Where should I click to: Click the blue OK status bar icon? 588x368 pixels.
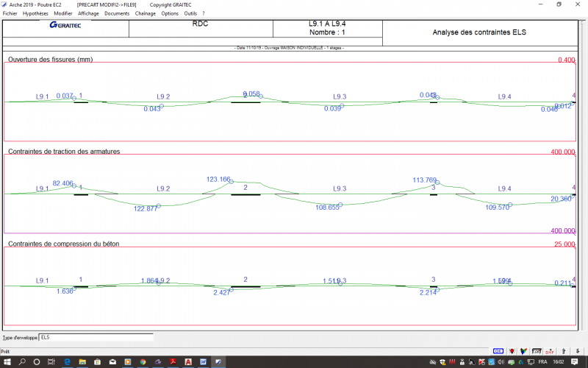[x=498, y=351]
